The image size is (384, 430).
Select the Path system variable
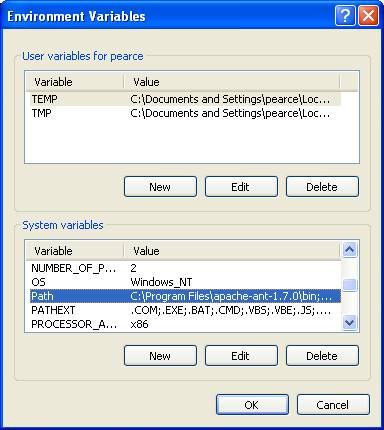pos(186,296)
